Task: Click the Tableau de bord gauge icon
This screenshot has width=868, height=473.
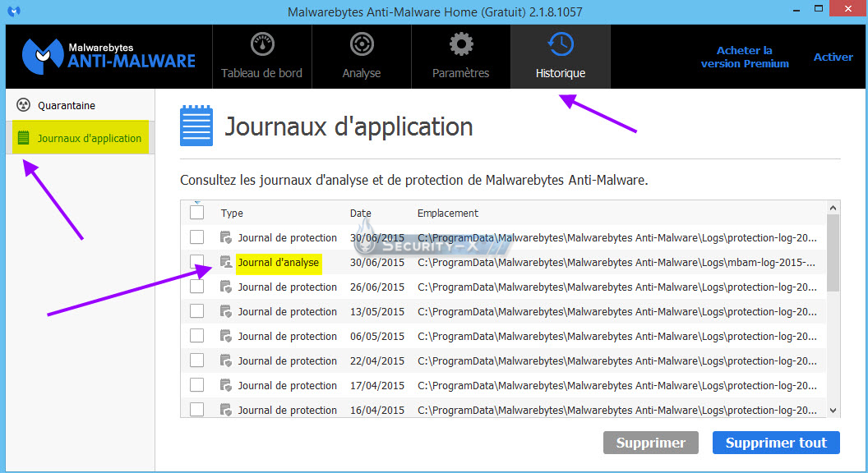Action: point(262,44)
